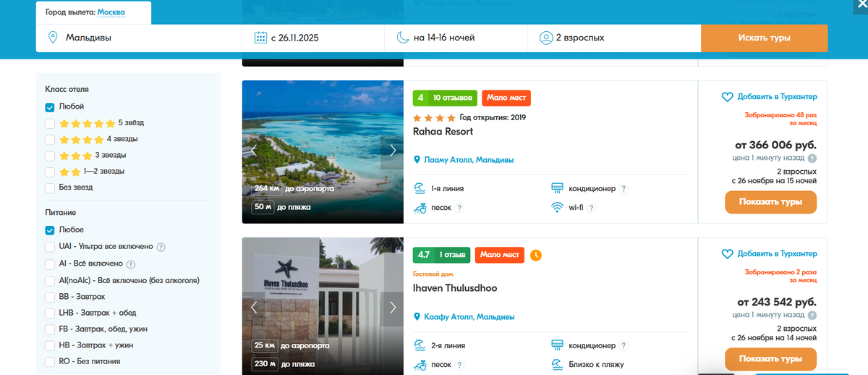868x375 pixels.
Task: Check AI(noAlc) without alcohol option
Action: pos(50,280)
